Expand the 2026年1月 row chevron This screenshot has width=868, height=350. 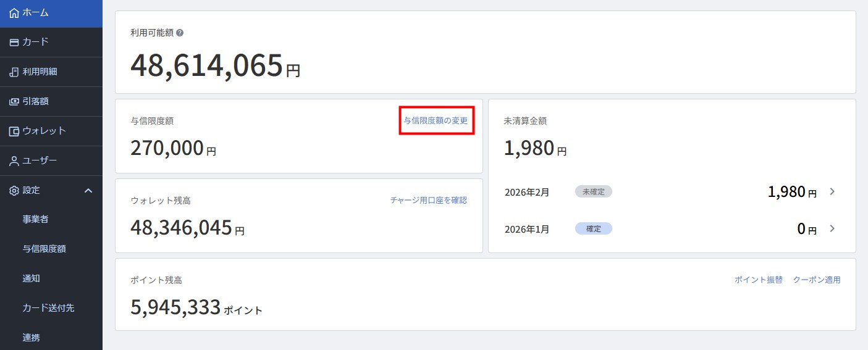[x=832, y=228]
